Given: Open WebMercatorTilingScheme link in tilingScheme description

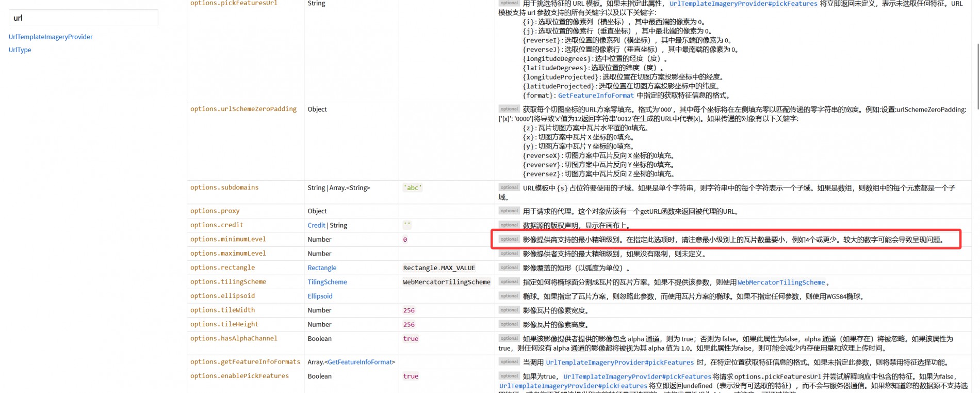Looking at the screenshot, I should (x=781, y=282).
